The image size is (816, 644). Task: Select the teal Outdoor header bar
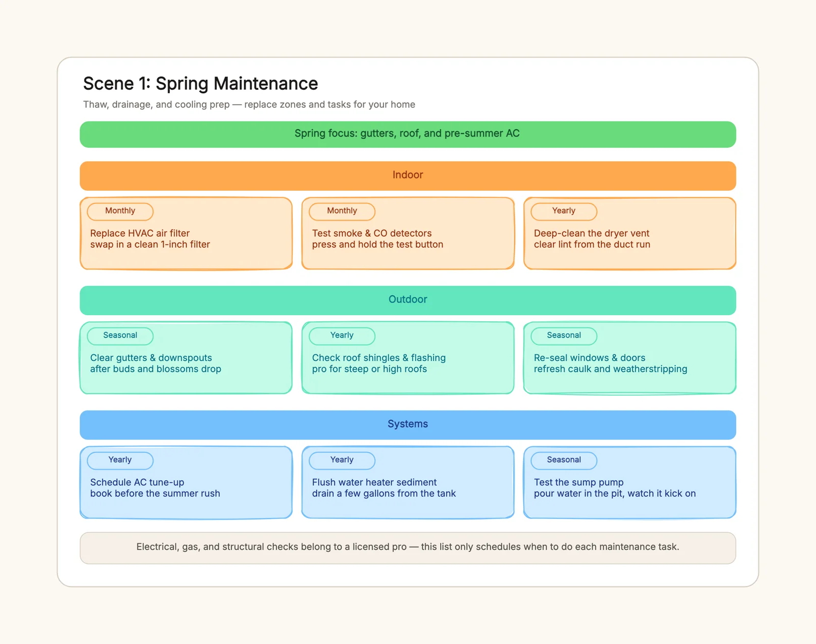point(407,300)
